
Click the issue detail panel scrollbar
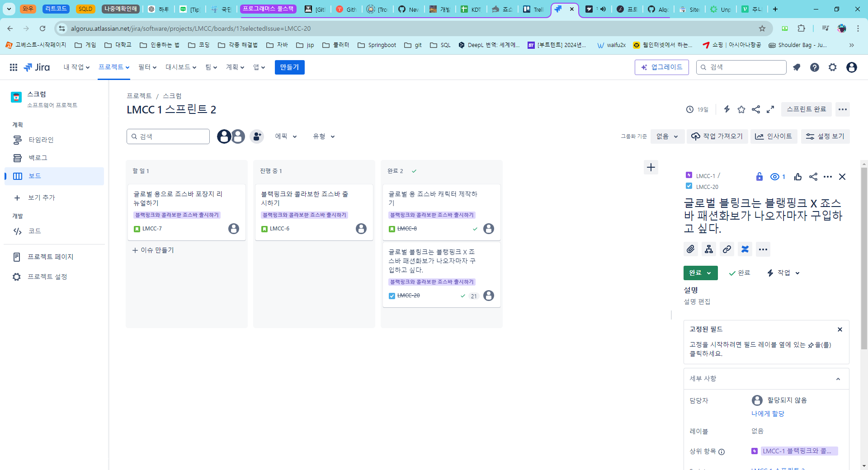(864, 258)
